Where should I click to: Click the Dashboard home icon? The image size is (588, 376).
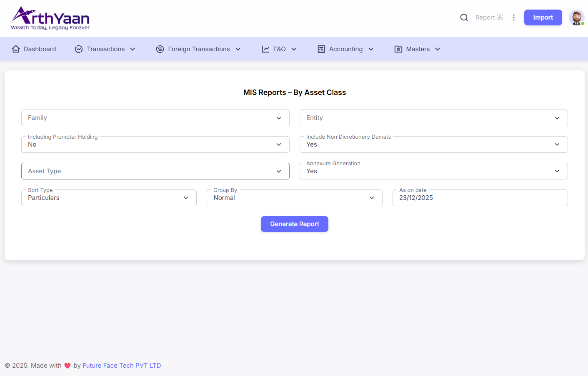[16, 49]
